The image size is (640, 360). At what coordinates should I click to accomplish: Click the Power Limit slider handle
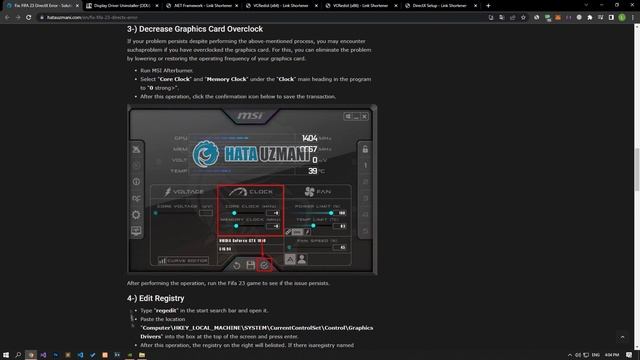(331, 213)
